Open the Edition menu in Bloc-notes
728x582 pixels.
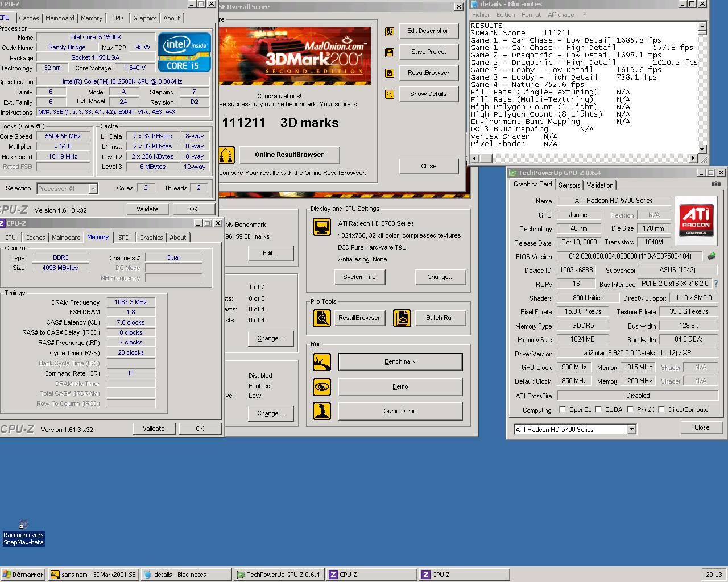pyautogui.click(x=506, y=15)
